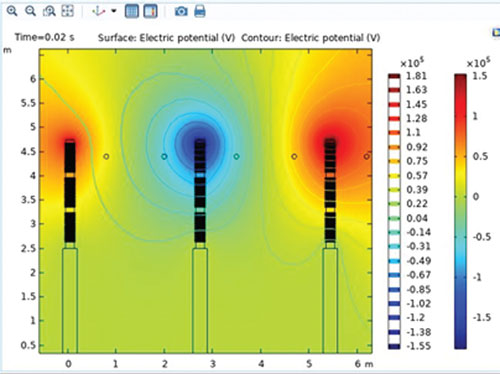Click the Zoom In magnifier icon
The image size is (500, 374).
coord(12,11)
